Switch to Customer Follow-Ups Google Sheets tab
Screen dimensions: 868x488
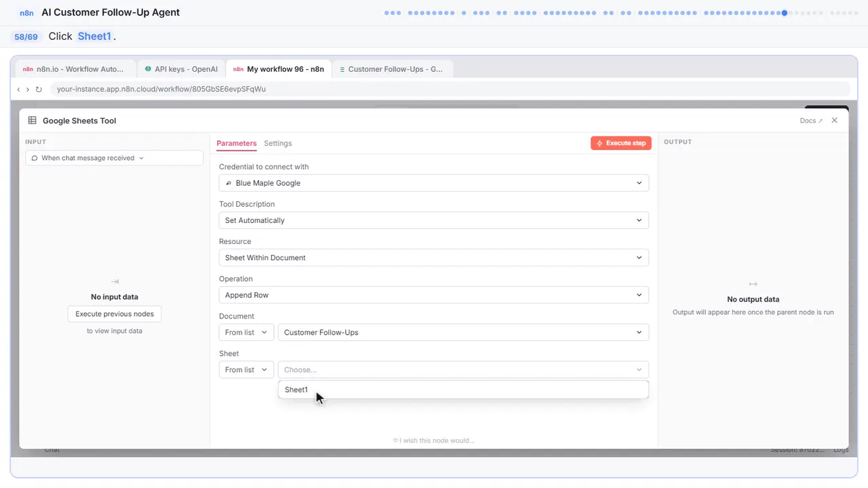(391, 69)
